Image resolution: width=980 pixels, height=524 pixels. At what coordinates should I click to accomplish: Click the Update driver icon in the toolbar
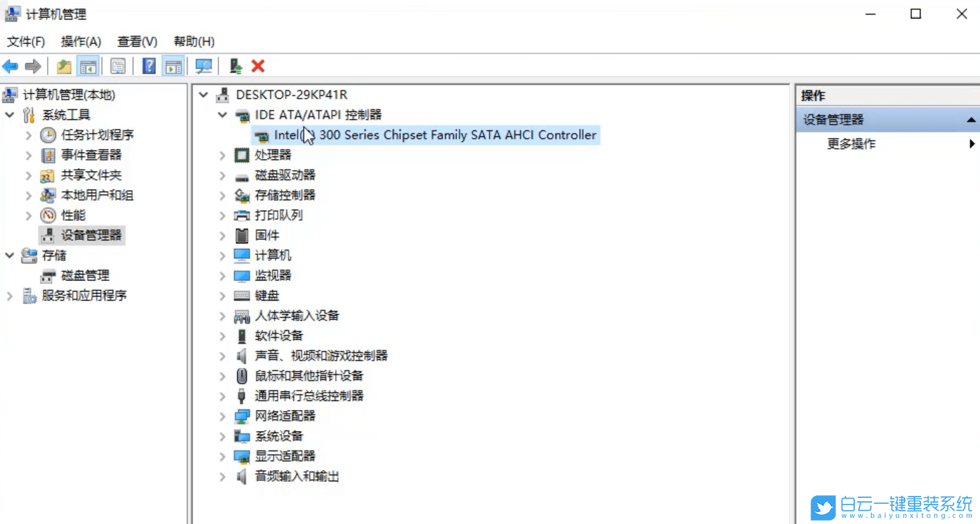point(234,66)
